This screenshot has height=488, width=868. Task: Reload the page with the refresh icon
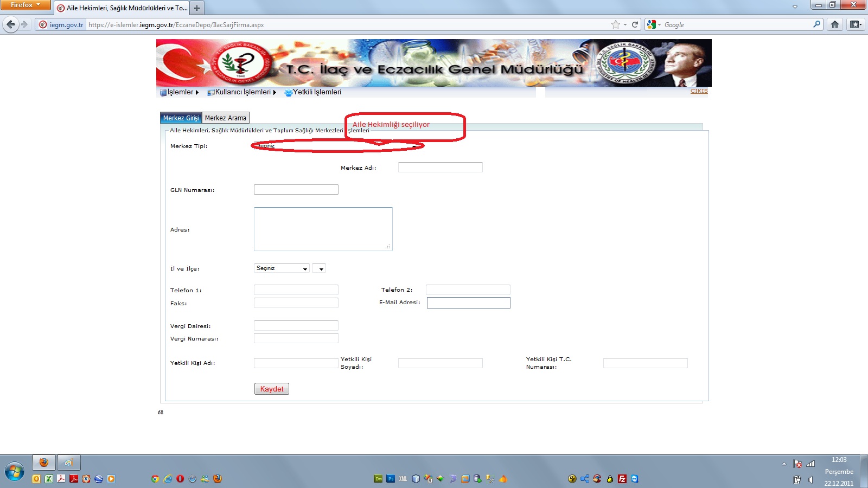pos(635,24)
